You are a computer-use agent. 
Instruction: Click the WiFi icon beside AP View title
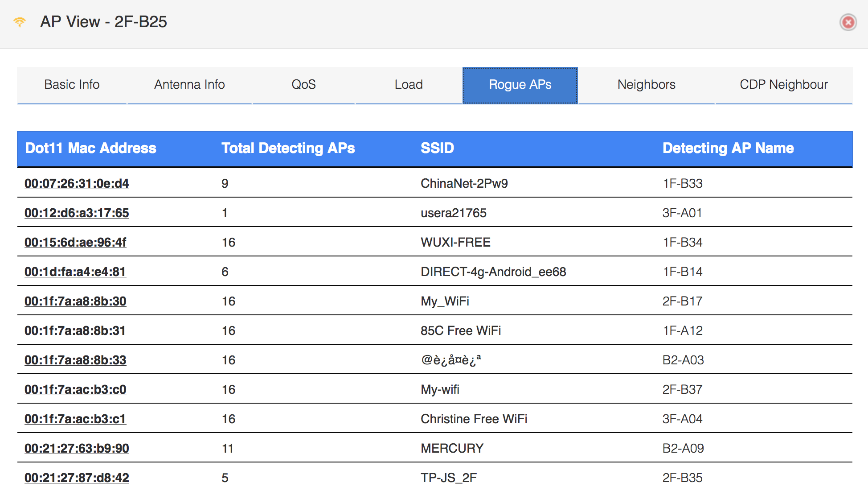coord(20,21)
